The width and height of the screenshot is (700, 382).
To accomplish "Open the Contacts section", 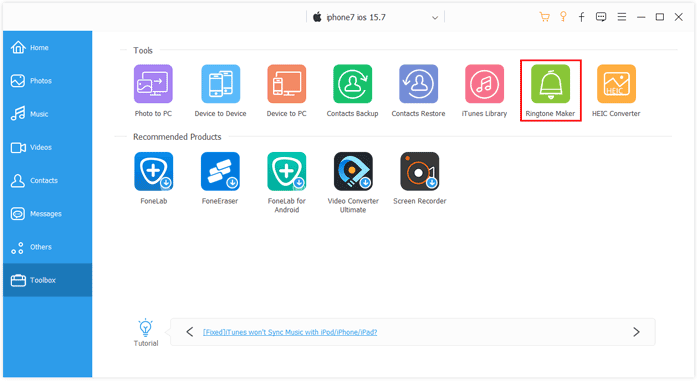I will coord(47,181).
